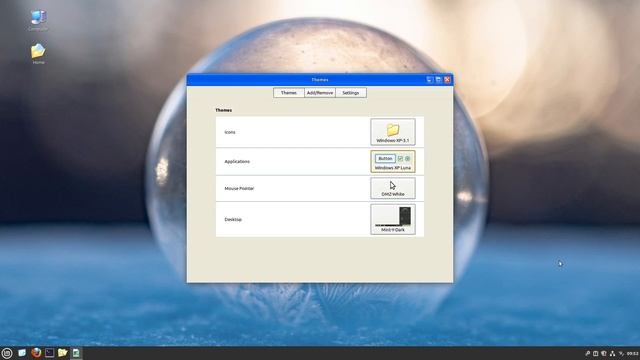This screenshot has height=360, width=640.
Task: Open the Files folder launcher in taskbar
Action: tap(62, 353)
